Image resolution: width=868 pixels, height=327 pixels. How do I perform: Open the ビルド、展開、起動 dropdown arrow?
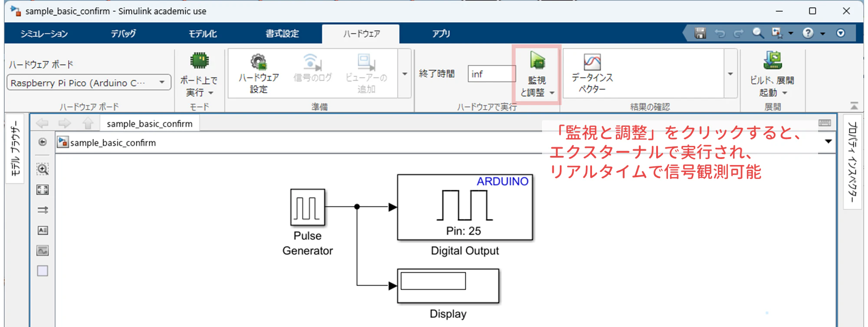[785, 93]
